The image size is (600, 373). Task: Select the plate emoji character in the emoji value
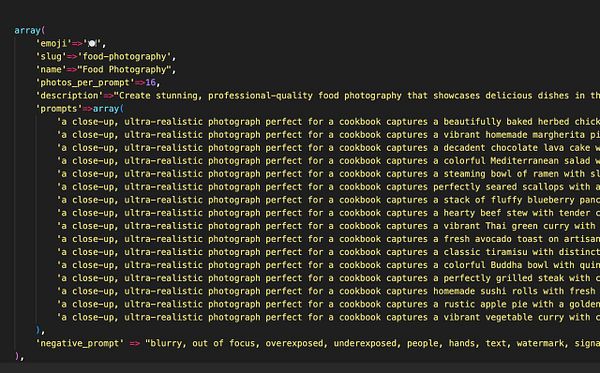click(x=92, y=44)
